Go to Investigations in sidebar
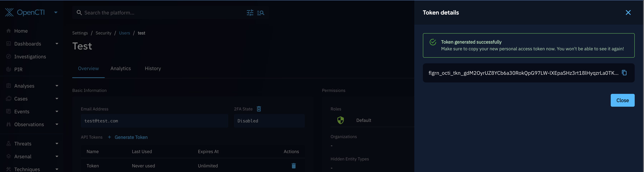Viewport: 644px width, 172px height. [x=30, y=57]
